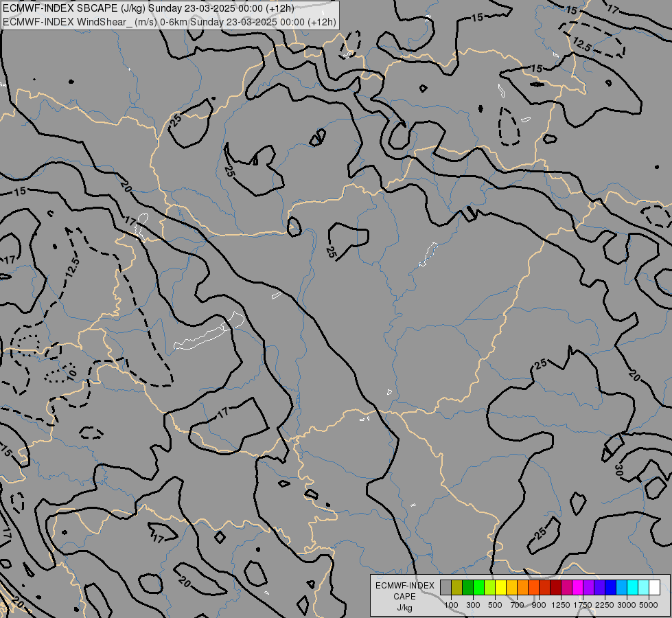The width and height of the screenshot is (672, 618).
Task: Click the 1250 legend scale label
Action: [561, 605]
